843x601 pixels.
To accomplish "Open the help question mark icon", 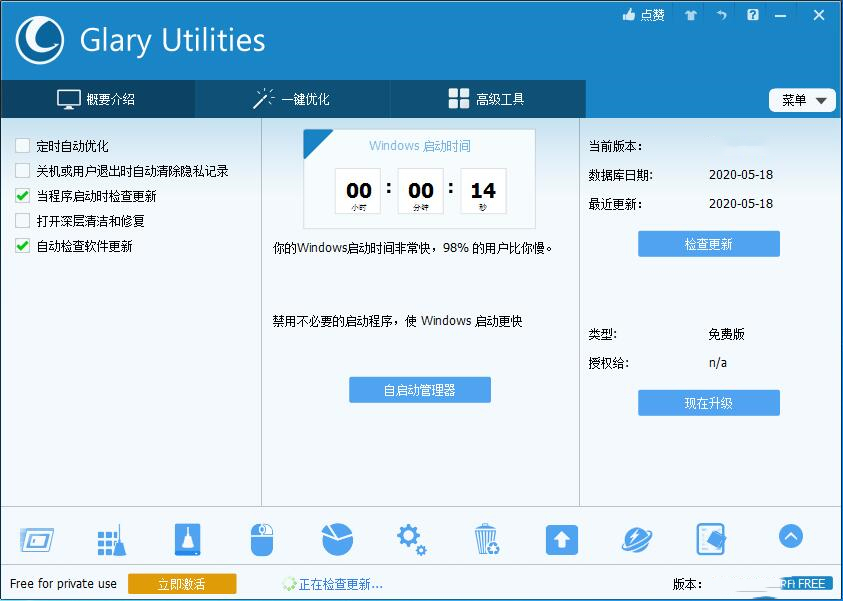I will click(x=753, y=15).
